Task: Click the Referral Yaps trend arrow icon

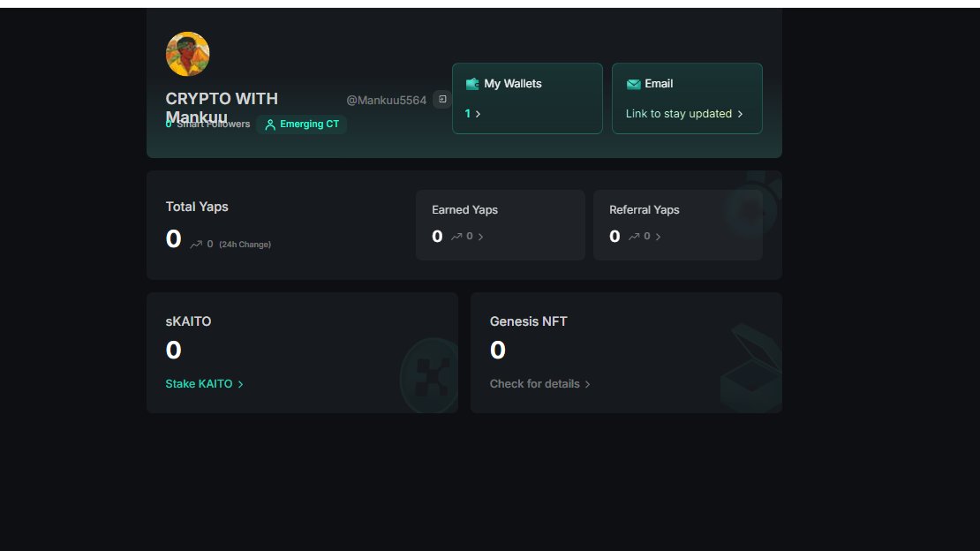Action: click(635, 237)
